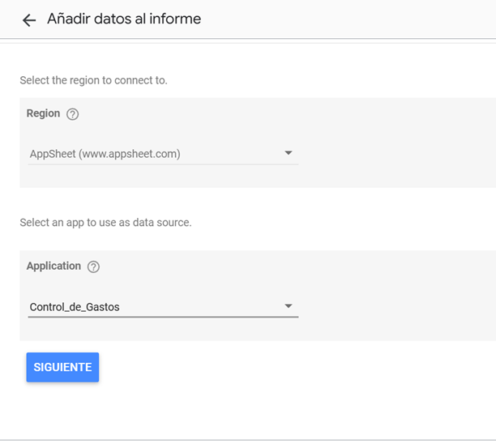Expand the Region dropdown arrow

pyautogui.click(x=289, y=153)
